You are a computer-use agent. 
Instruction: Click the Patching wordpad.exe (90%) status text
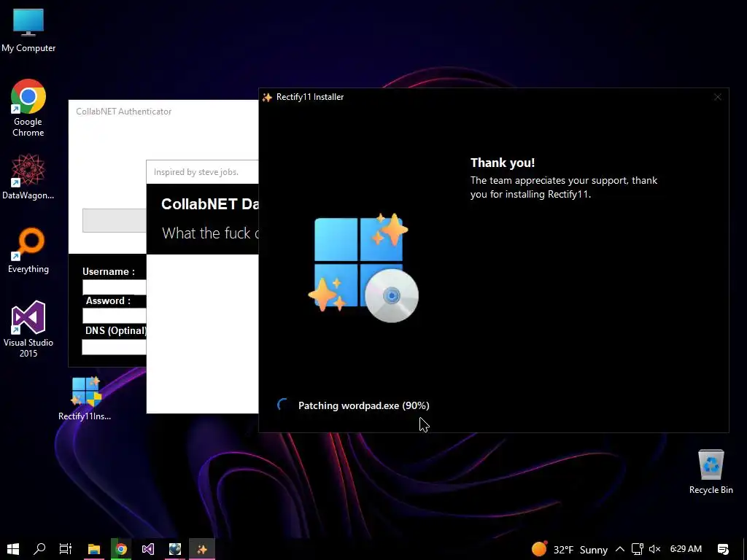pos(363,405)
